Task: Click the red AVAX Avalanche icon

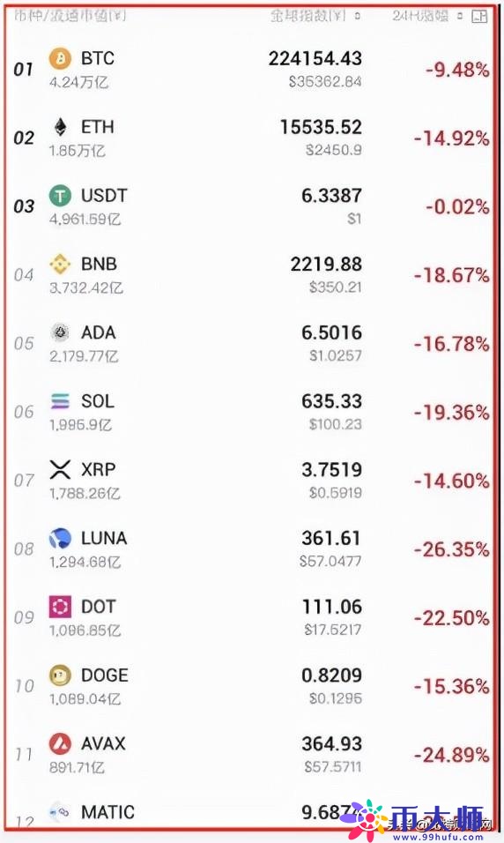Action: tap(60, 744)
